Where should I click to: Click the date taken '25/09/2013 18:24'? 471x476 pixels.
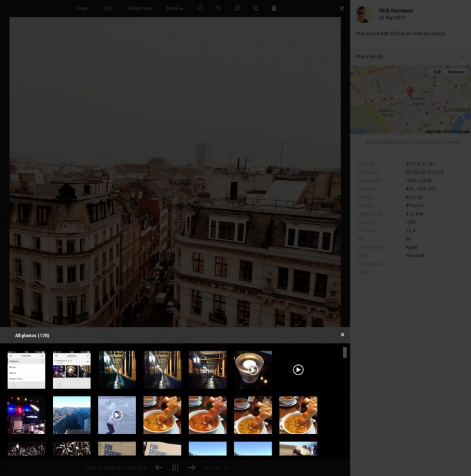(x=425, y=172)
